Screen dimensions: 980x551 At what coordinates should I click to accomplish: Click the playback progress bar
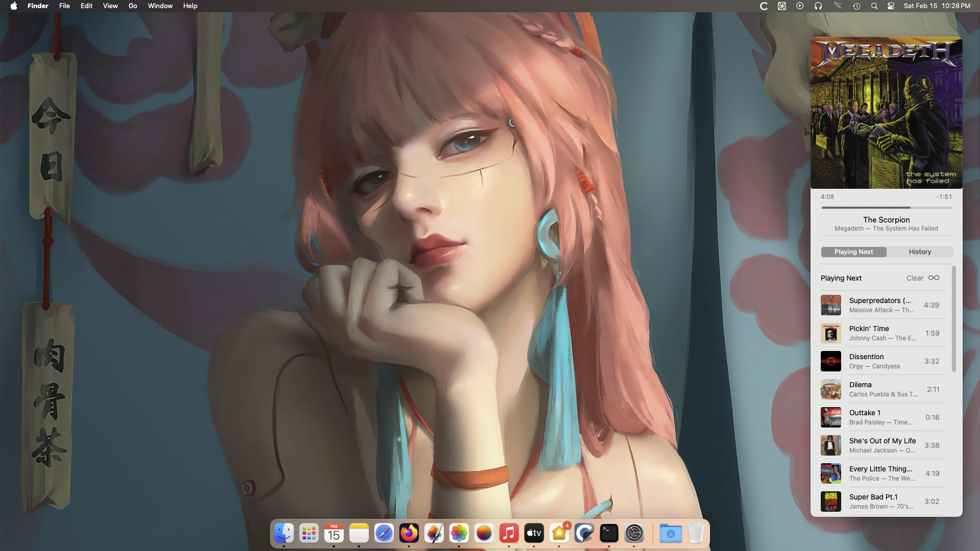[x=886, y=208]
